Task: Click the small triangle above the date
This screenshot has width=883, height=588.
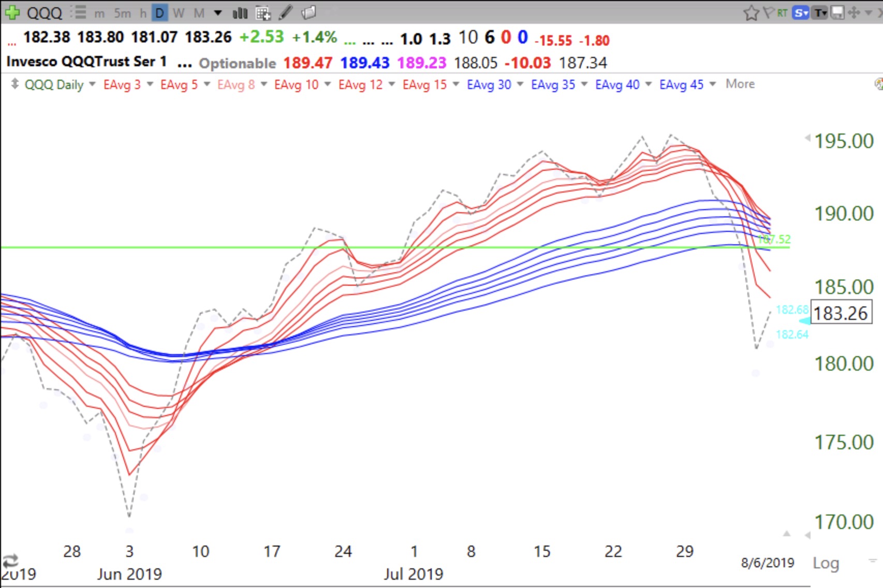Action: (787, 534)
